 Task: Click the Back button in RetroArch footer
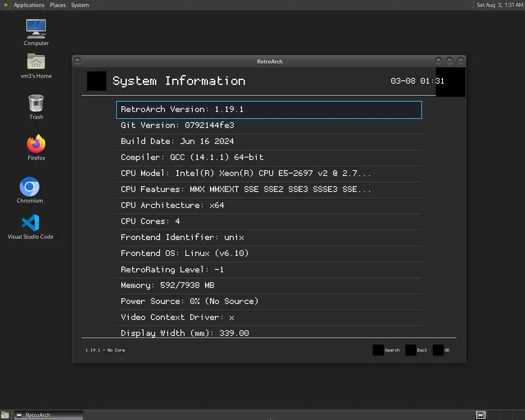(417, 350)
